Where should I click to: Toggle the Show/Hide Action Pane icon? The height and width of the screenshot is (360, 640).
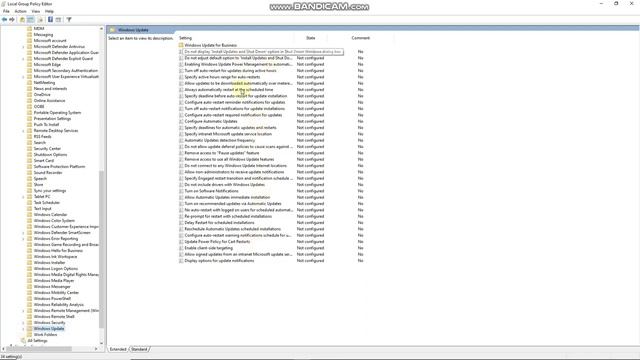point(58,20)
